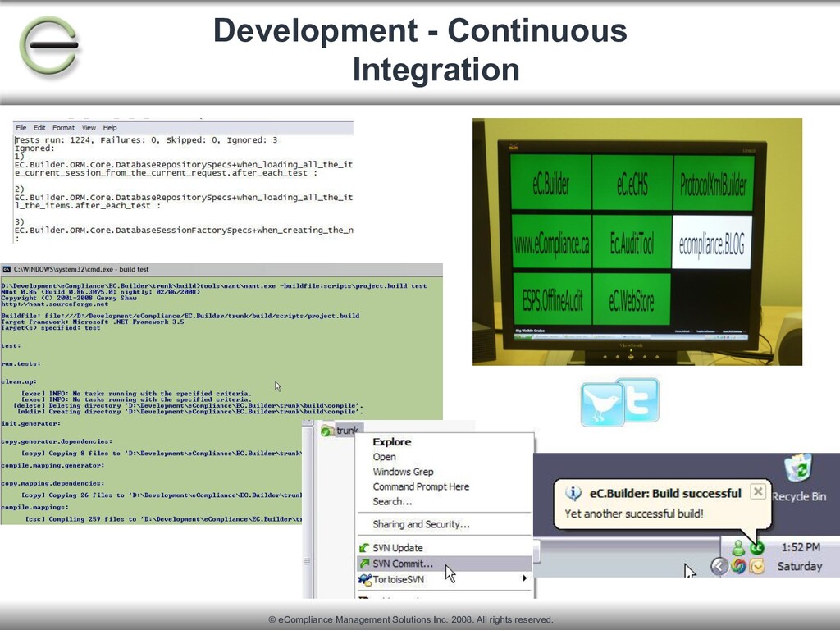
Task: Click 'compile.mappings:' line in the console
Action: point(34,507)
